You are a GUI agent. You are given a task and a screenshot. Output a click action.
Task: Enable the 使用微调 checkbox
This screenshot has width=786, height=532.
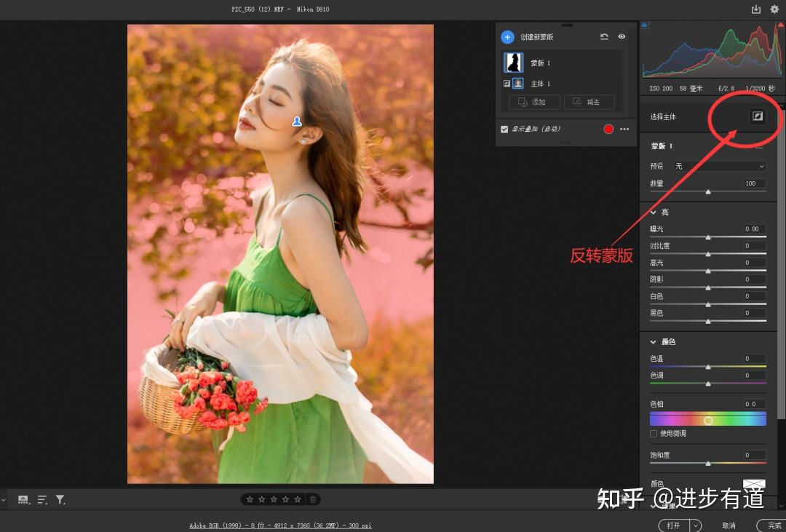coord(653,434)
